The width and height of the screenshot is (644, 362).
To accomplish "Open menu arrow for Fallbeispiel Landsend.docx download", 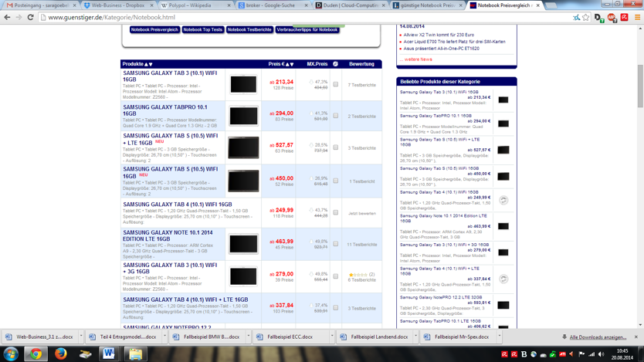I will coord(416,337).
